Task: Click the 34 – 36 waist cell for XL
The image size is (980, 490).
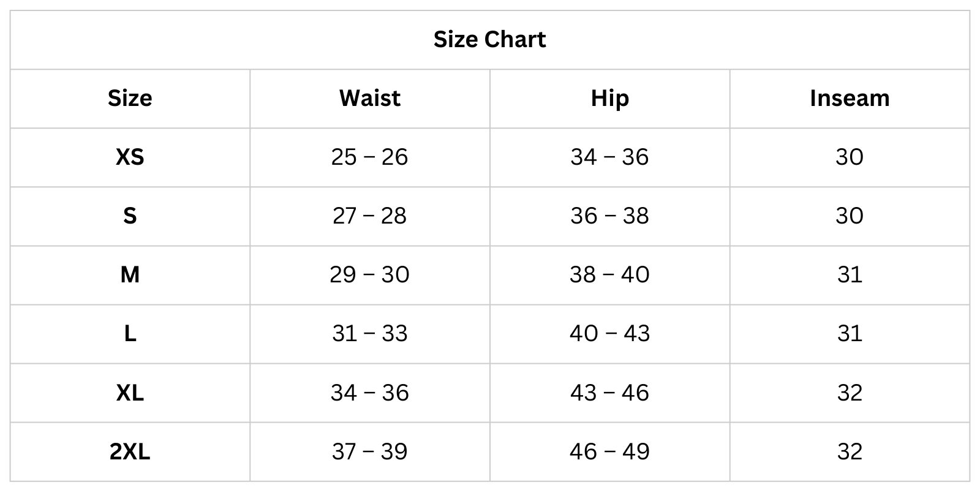Action: pos(369,393)
